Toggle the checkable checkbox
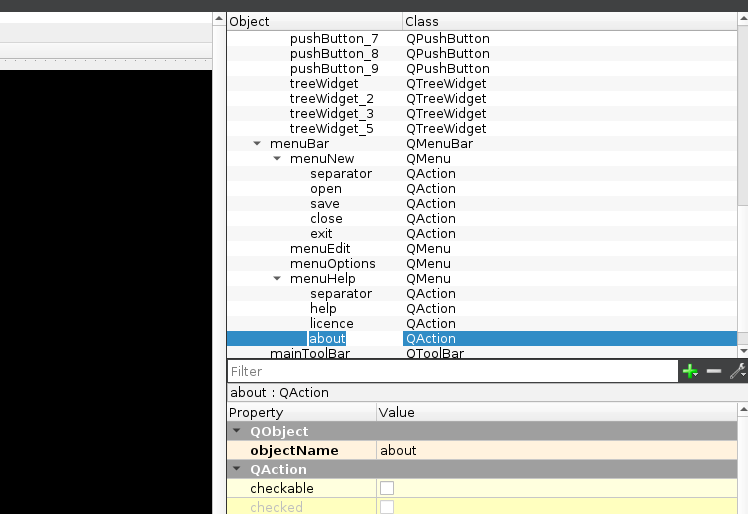Viewport: 748px width, 514px height. pyautogui.click(x=387, y=488)
